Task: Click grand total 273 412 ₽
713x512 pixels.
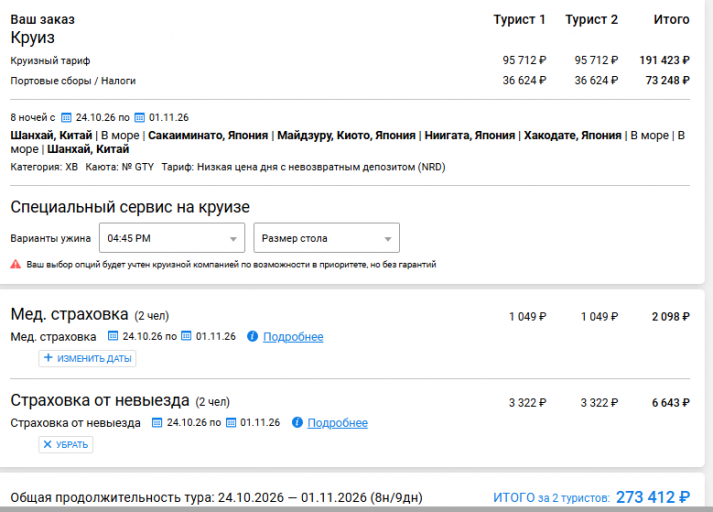Action: click(653, 497)
